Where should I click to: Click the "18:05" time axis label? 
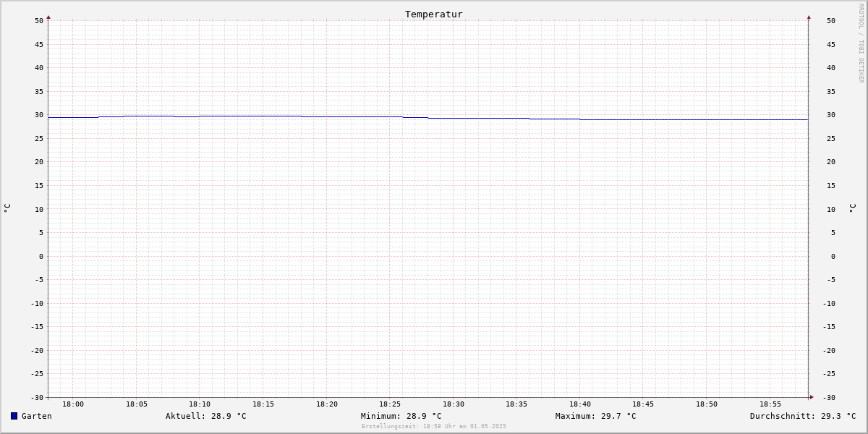(x=137, y=404)
